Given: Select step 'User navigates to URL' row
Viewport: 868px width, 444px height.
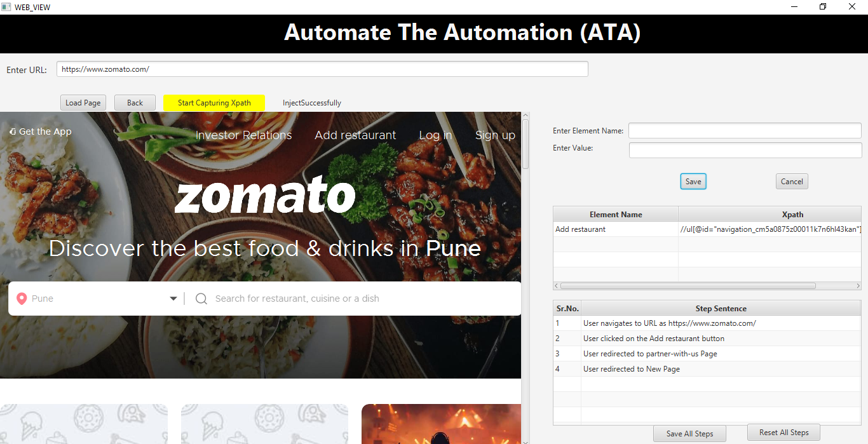Looking at the screenshot, I should (707, 323).
